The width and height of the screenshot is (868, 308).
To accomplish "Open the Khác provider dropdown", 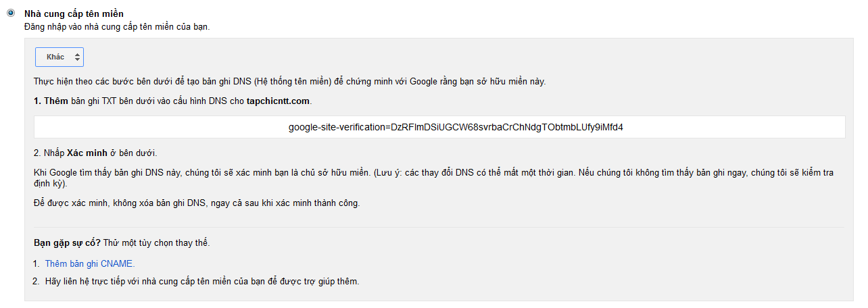I will pyautogui.click(x=59, y=57).
